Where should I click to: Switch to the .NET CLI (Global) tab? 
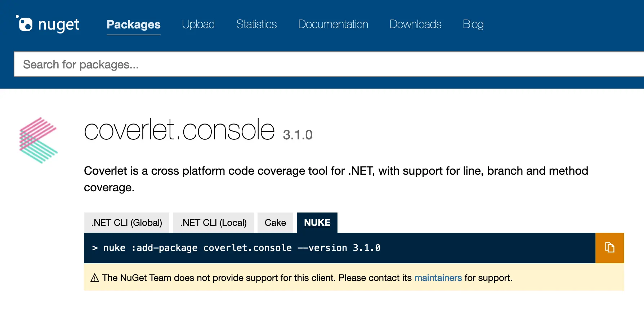click(x=126, y=223)
